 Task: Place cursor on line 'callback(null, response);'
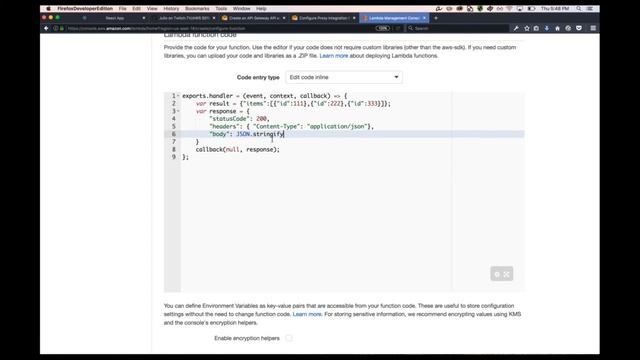pos(238,149)
